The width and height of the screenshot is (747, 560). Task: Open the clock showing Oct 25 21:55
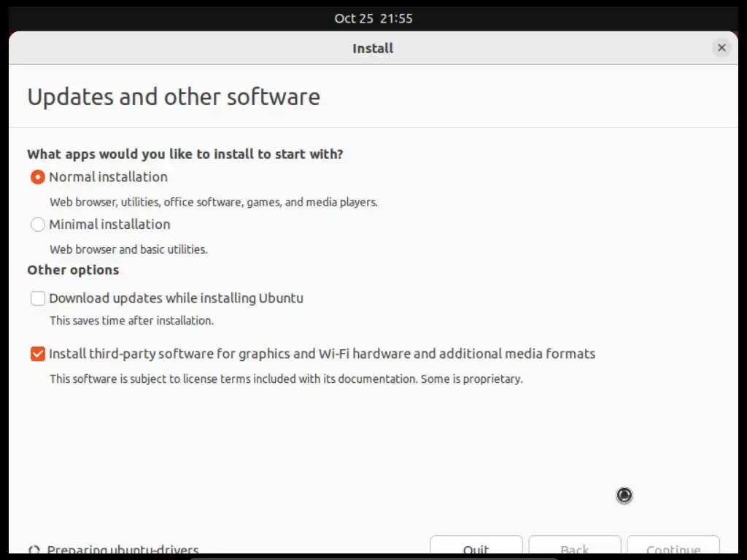373,18
